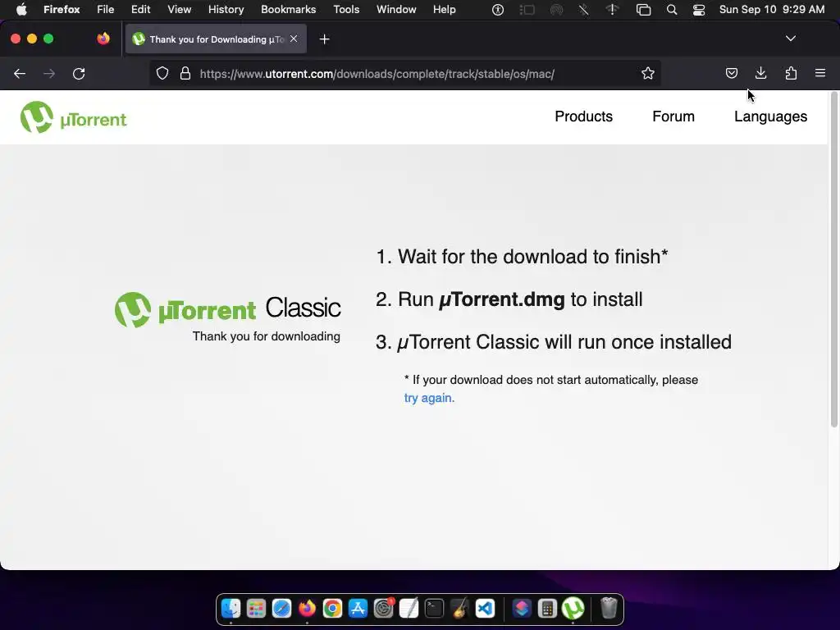
Task: Open App Store from the Dock
Action: (x=358, y=608)
